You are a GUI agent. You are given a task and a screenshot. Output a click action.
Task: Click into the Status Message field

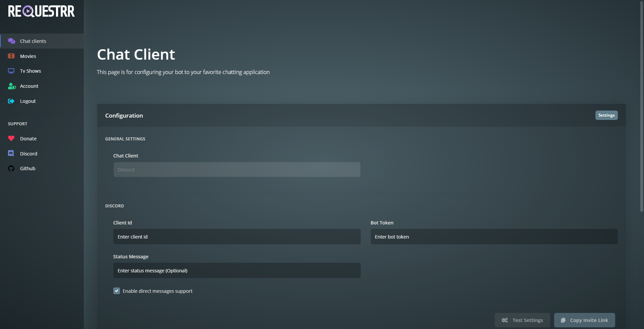click(x=237, y=270)
